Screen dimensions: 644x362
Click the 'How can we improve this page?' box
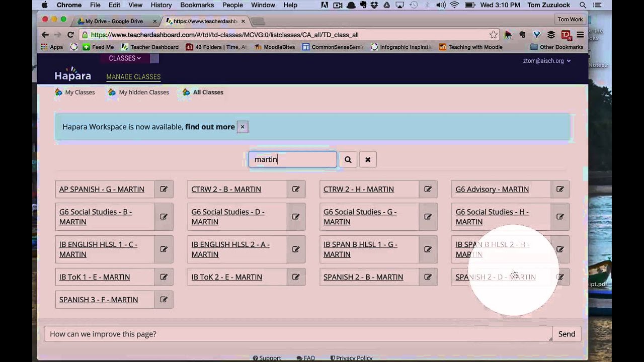(298, 334)
